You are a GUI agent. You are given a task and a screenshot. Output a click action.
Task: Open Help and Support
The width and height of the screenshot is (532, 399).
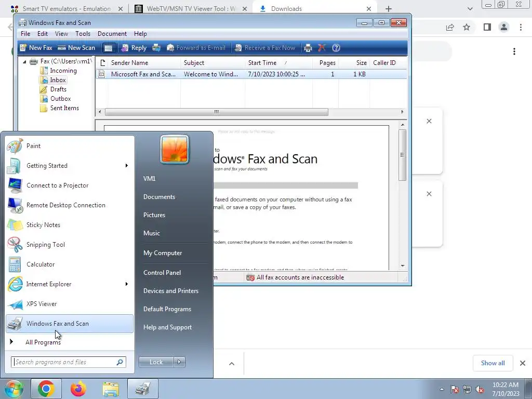[x=168, y=327]
